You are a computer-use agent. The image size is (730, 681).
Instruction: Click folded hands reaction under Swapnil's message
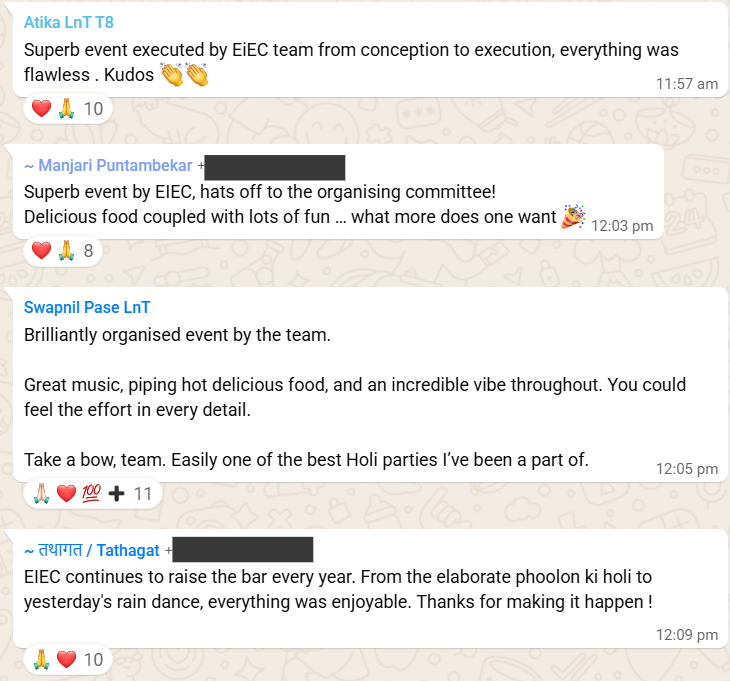[41, 493]
